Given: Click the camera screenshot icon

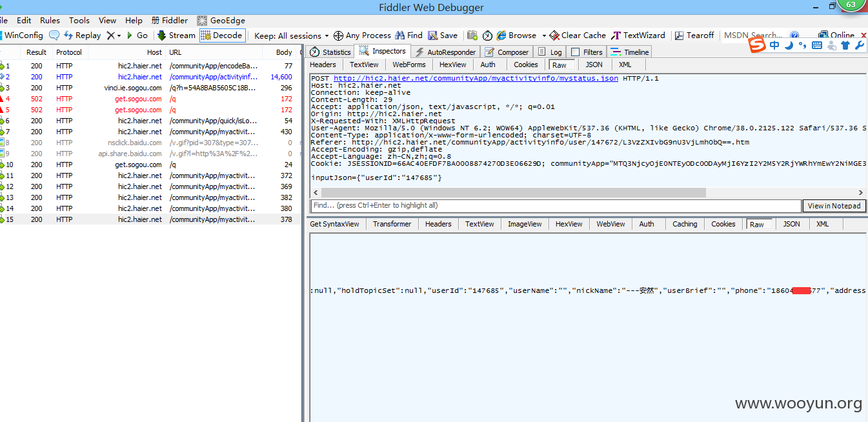Looking at the screenshot, I should tap(472, 35).
